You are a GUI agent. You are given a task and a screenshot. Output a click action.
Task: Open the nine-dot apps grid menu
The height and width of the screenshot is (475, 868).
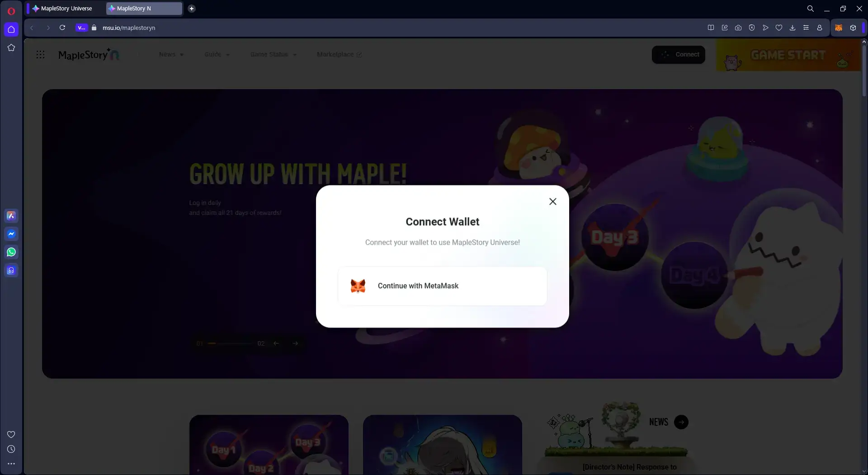point(40,55)
